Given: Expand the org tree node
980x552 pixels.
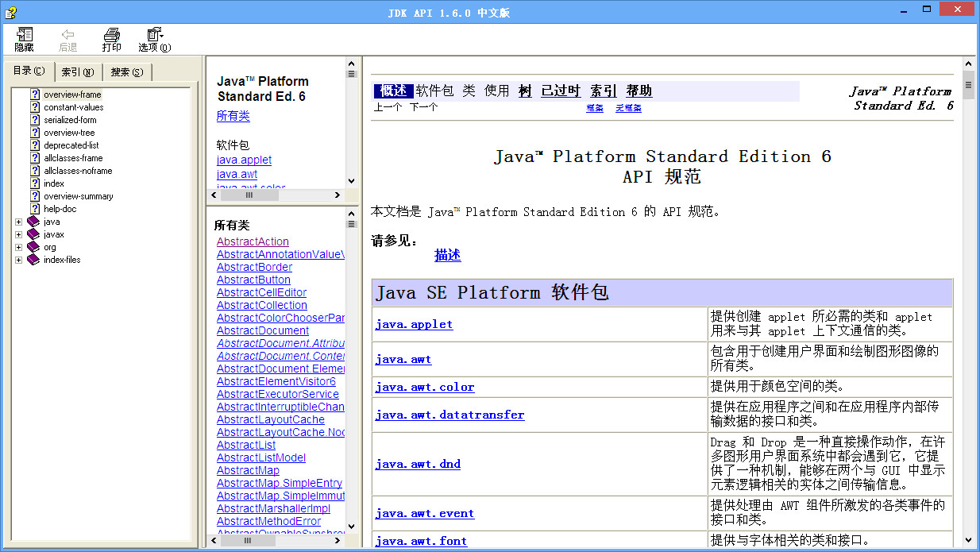Looking at the screenshot, I should pos(19,247).
